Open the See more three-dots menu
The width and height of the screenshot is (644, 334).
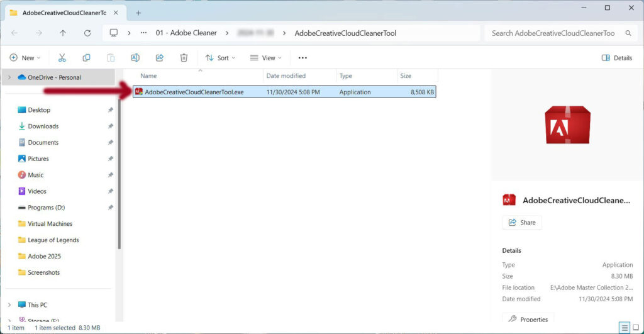click(303, 58)
